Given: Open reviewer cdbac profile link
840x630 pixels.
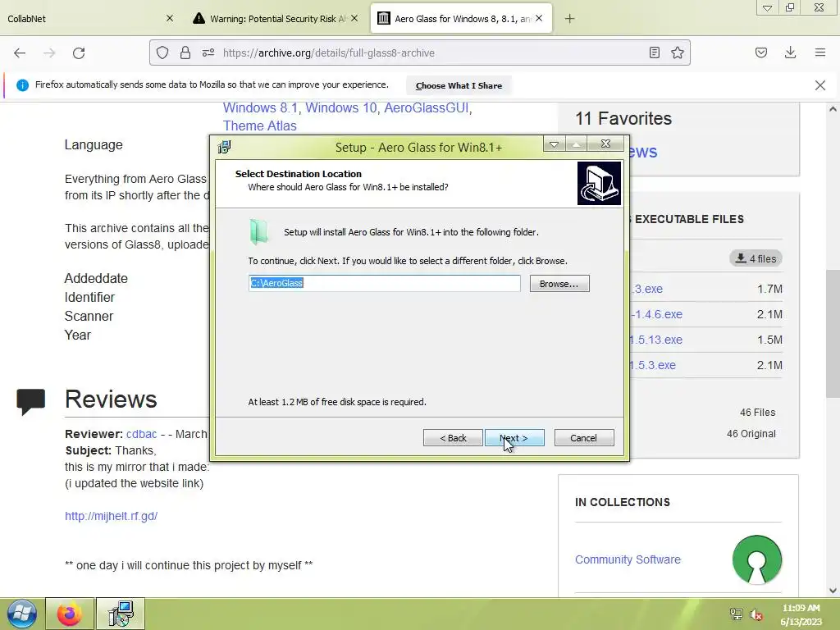Looking at the screenshot, I should tap(141, 434).
